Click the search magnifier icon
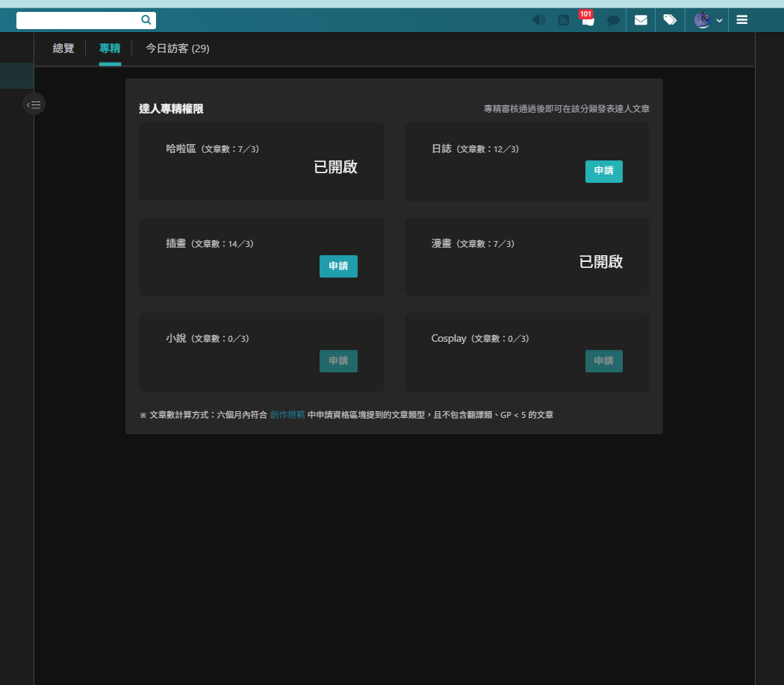The image size is (784, 685). (x=146, y=20)
